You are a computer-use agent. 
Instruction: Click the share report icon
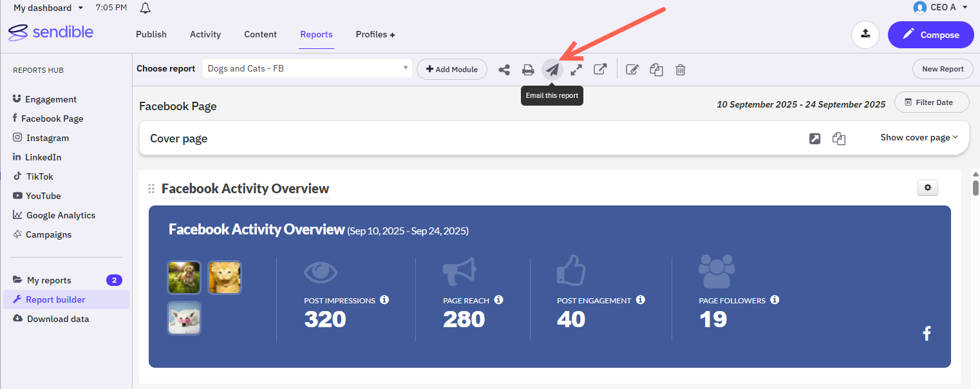tap(504, 70)
